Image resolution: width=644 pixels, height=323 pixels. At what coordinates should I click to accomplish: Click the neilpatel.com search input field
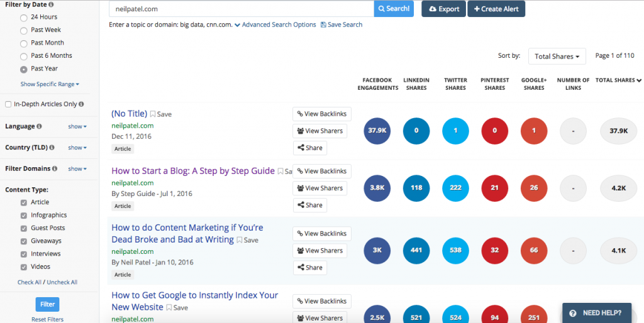[x=241, y=9]
